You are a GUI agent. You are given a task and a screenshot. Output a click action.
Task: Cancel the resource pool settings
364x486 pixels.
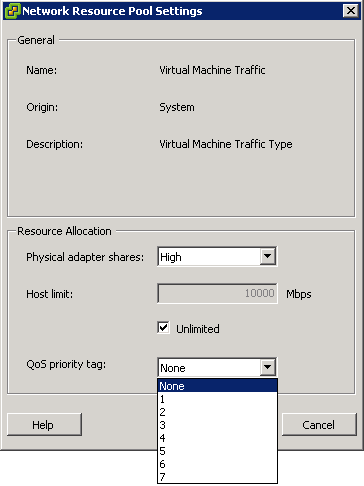(x=319, y=424)
